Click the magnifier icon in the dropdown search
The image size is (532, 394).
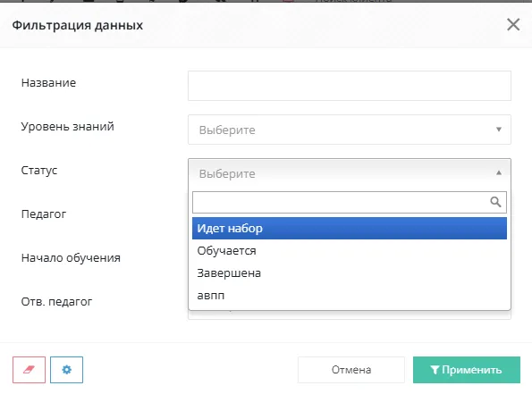[x=495, y=202]
